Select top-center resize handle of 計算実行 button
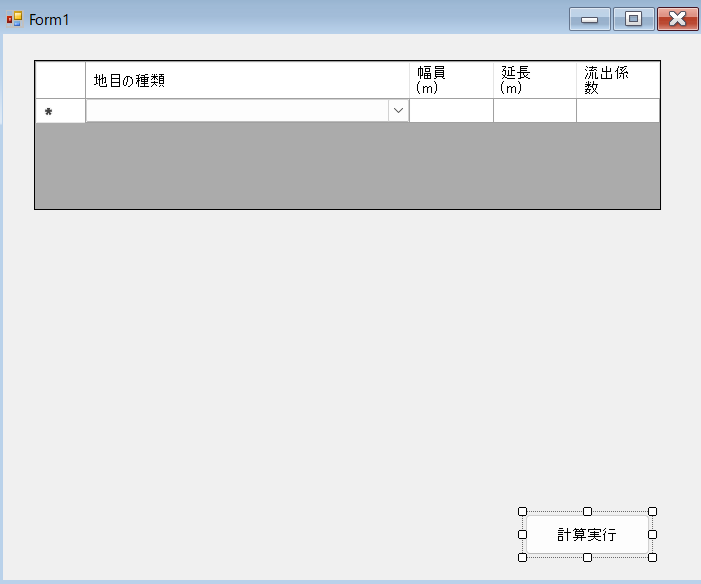The image size is (701, 584). tap(587, 511)
